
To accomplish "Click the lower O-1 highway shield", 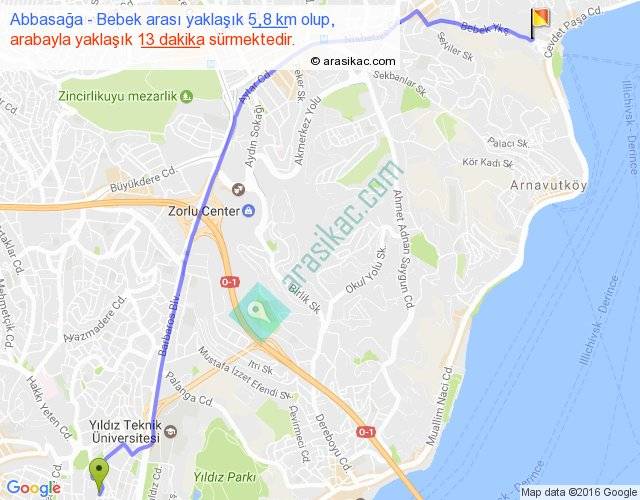I will (365, 432).
